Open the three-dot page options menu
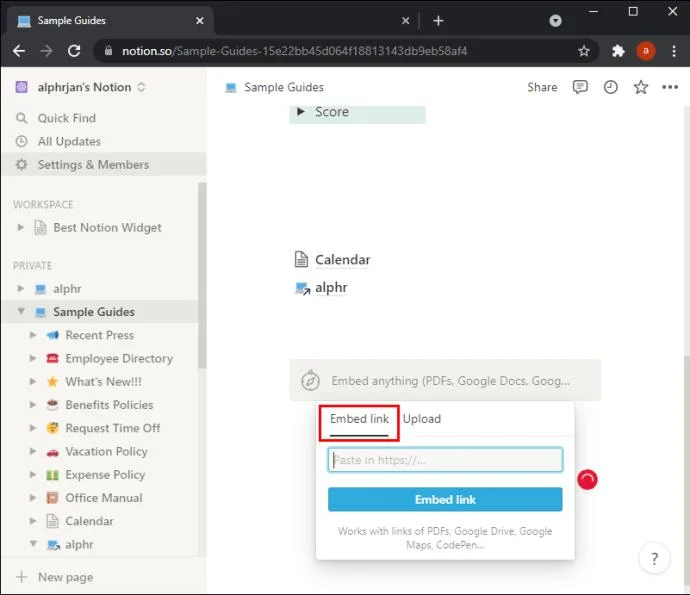The height and width of the screenshot is (595, 690). tap(670, 87)
